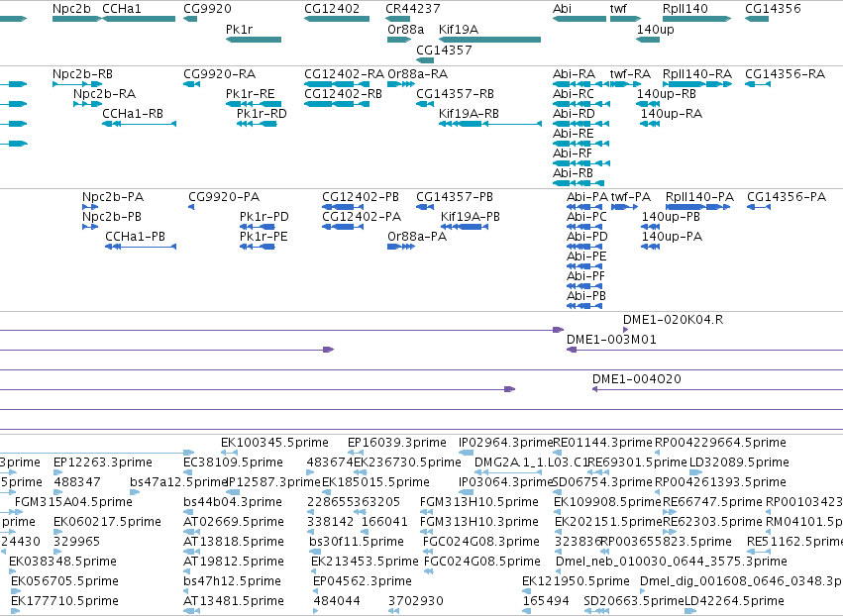
Task: Select the RpII140 gene label
Action: [x=685, y=9]
